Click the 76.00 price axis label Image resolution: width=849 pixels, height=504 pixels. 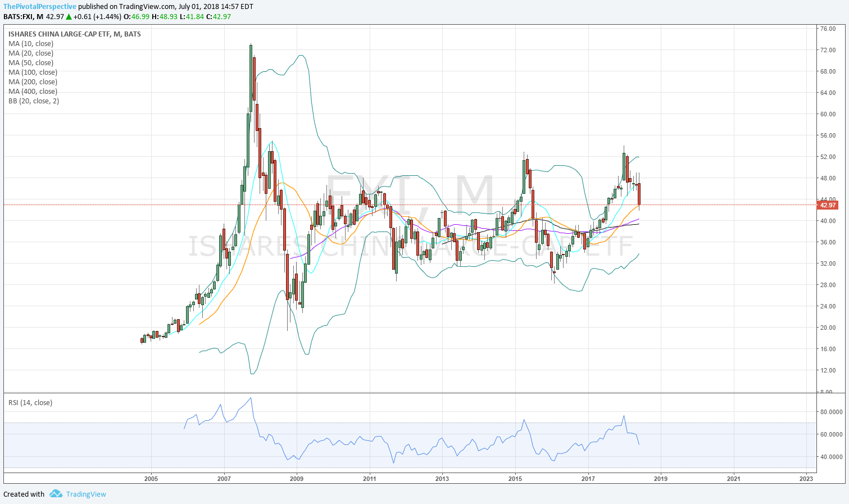point(827,29)
